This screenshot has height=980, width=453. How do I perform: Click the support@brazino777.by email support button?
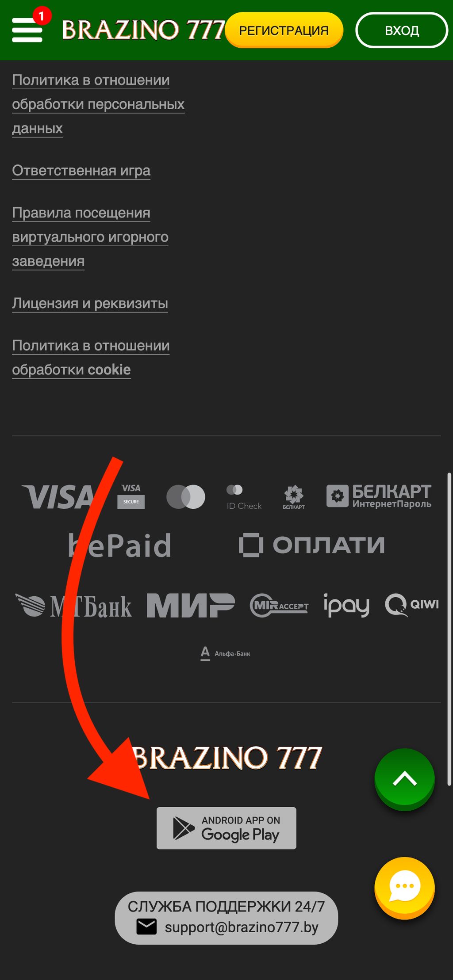click(x=226, y=918)
